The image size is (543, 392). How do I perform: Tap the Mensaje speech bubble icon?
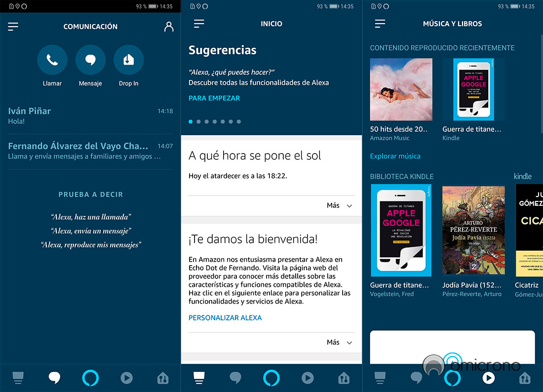pyautogui.click(x=90, y=60)
